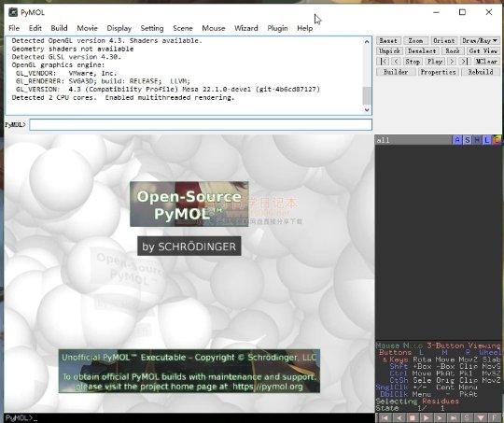Open the Scene menu
The width and height of the screenshot is (504, 423).
point(183,28)
